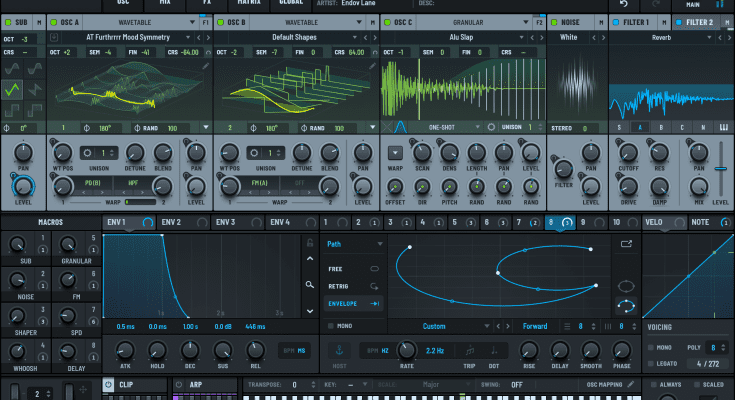Screen dimensions: 735x400
Task: Toggle the CLIP power button
Action: (109, 384)
